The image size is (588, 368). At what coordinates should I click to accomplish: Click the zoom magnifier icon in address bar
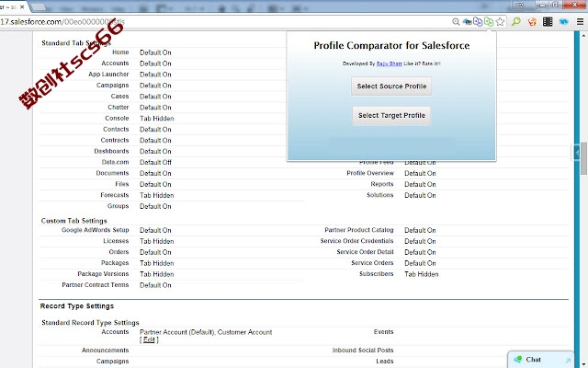click(456, 22)
